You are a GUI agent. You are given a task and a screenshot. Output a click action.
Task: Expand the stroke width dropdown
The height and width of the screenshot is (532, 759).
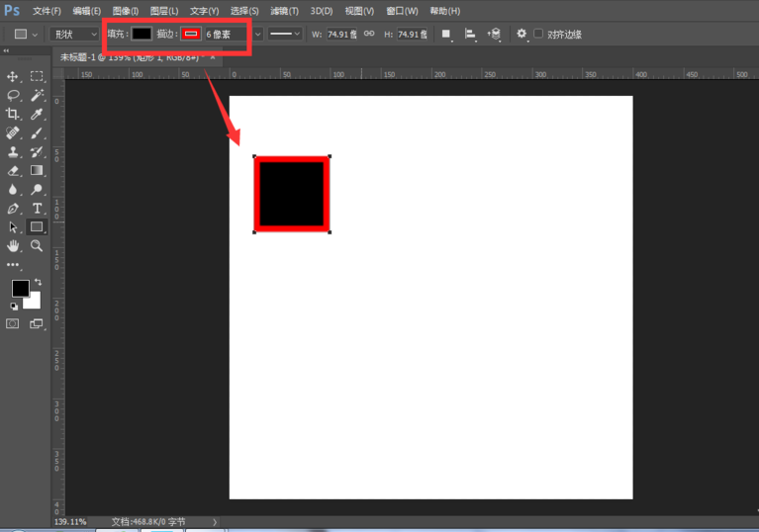258,34
